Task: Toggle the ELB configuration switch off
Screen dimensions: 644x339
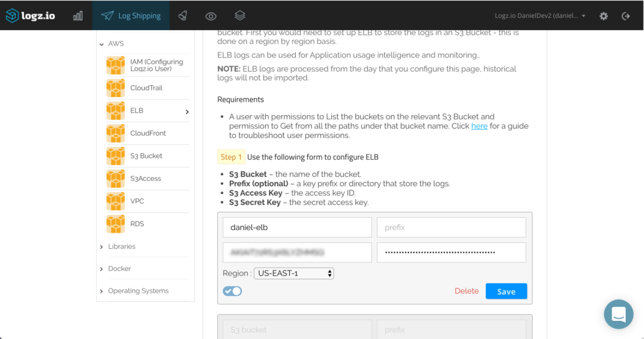Action: pyautogui.click(x=232, y=291)
